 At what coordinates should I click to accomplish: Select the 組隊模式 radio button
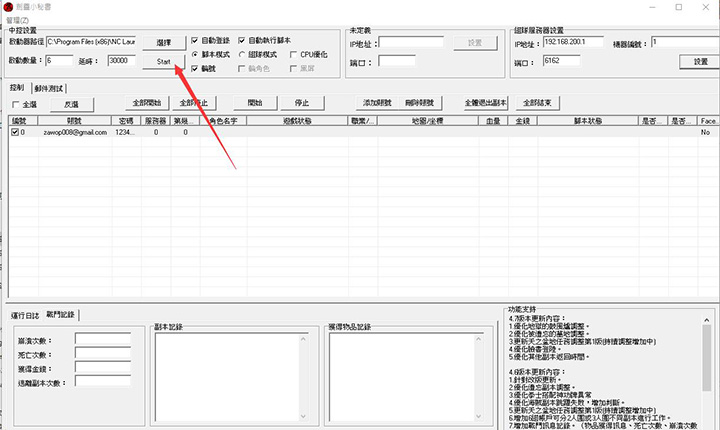point(242,54)
